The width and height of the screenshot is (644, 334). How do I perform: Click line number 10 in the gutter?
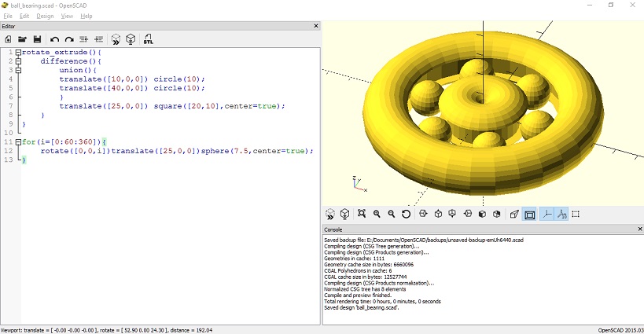pos(8,133)
